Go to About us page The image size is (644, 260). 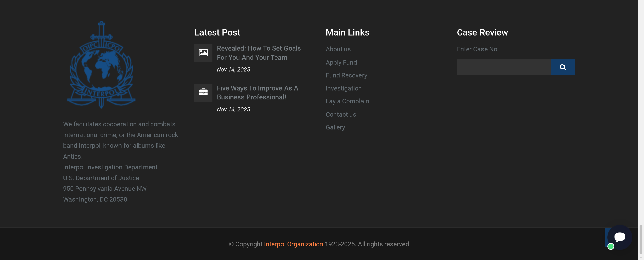point(338,49)
